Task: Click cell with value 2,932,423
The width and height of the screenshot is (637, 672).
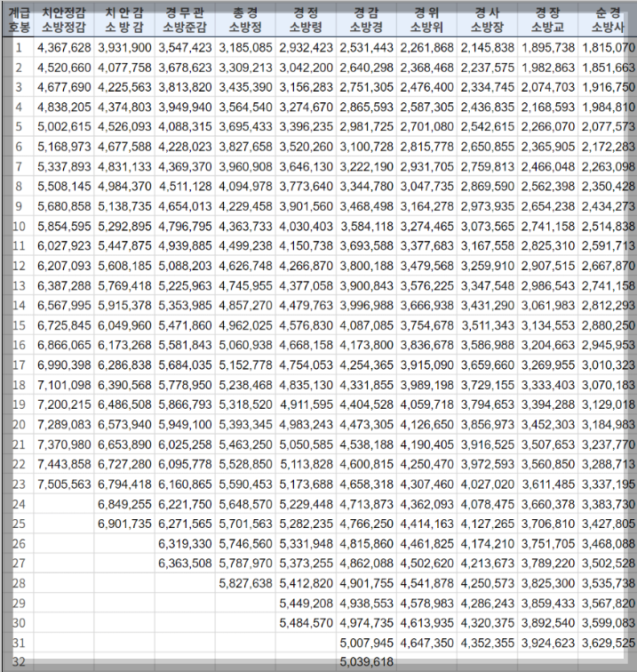Action: 306,48
